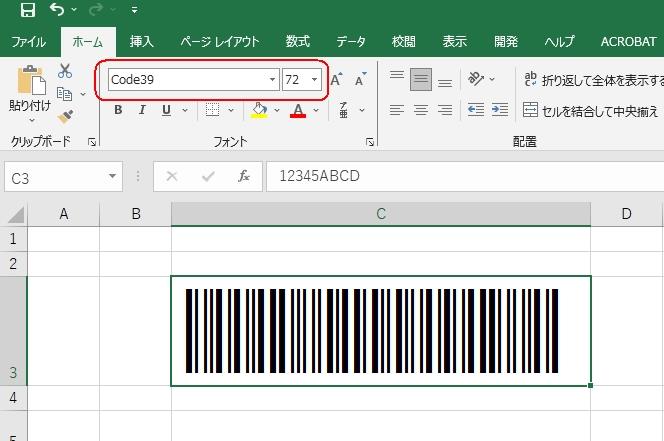Copy the selection with the copy icon

(64, 94)
